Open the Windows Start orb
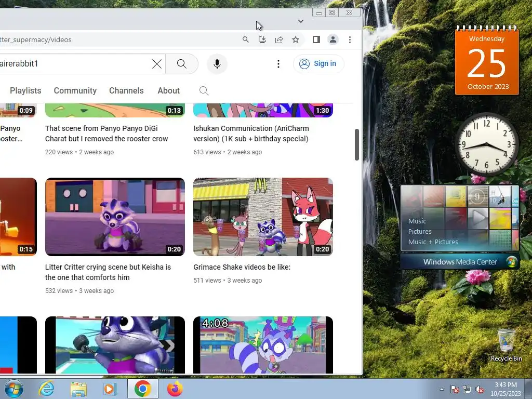Viewport: 532px width, 399px height. tap(14, 389)
